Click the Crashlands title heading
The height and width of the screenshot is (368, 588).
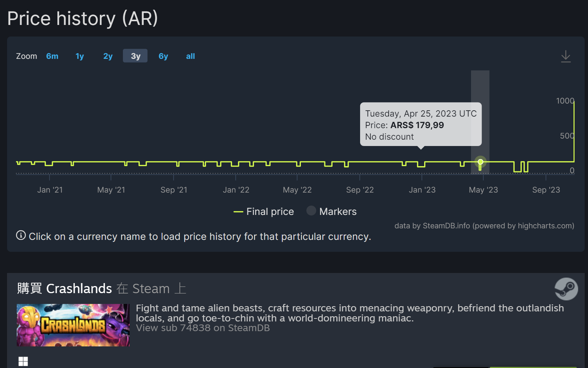coord(79,289)
